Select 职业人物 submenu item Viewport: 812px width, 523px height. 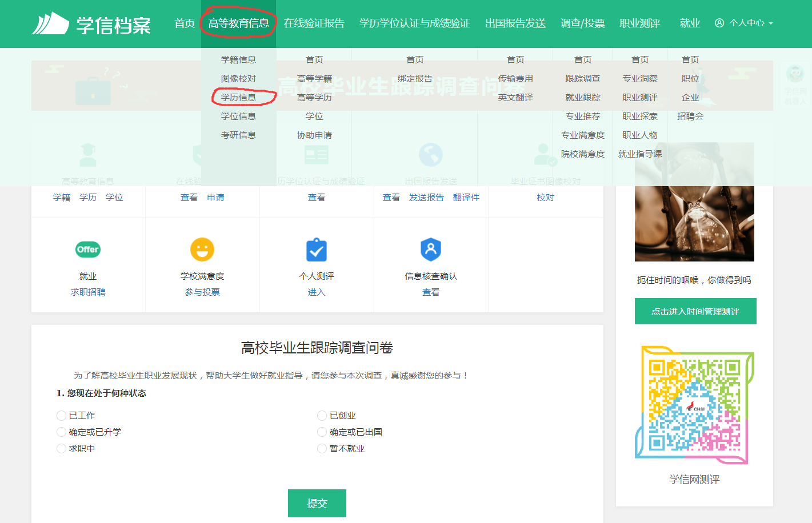(640, 135)
